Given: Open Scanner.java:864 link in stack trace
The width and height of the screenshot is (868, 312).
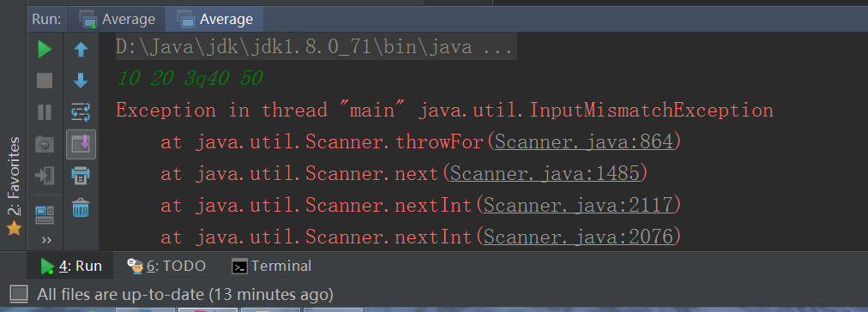Looking at the screenshot, I should tap(584, 142).
